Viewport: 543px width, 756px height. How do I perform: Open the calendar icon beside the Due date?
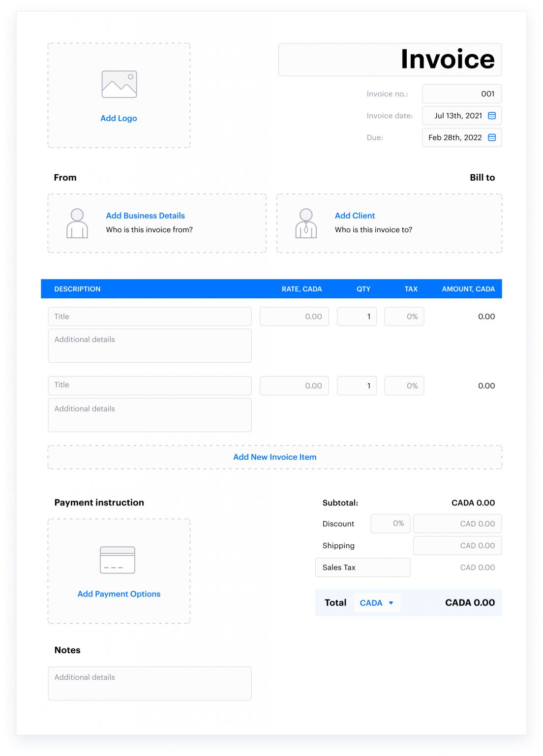click(491, 137)
